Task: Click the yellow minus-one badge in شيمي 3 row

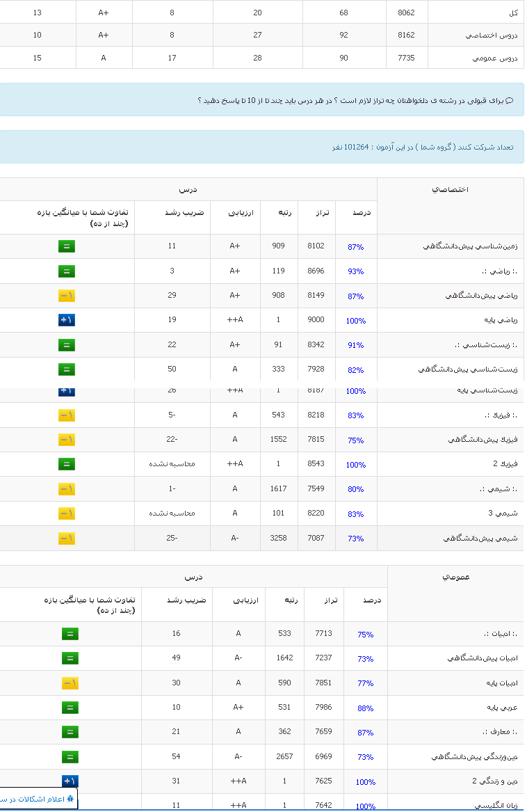Action: 67,514
